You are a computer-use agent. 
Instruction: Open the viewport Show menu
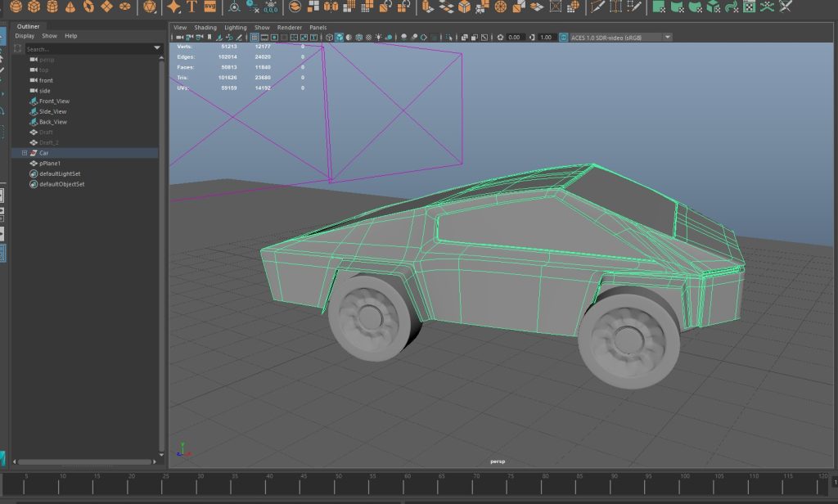(x=262, y=27)
